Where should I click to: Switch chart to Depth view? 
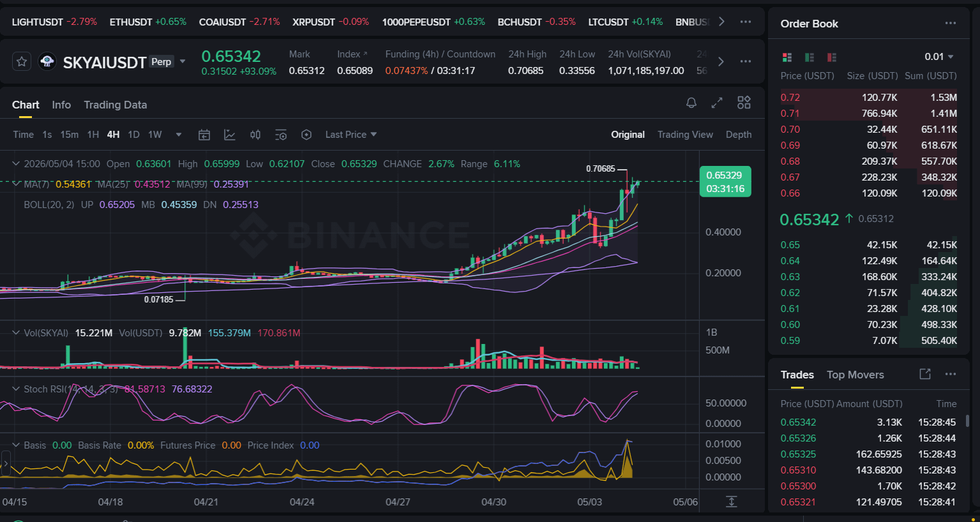[x=739, y=135]
